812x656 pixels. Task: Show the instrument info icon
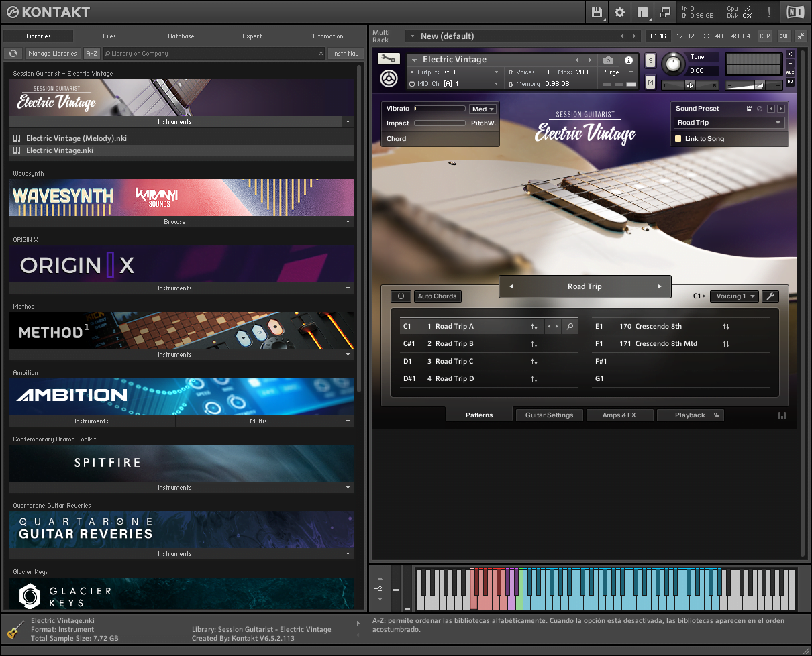pos(629,60)
